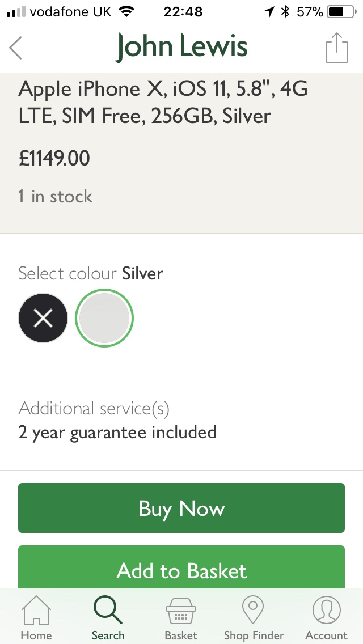Tap the John Lewis logo
The height and width of the screenshot is (644, 363).
[x=181, y=47]
